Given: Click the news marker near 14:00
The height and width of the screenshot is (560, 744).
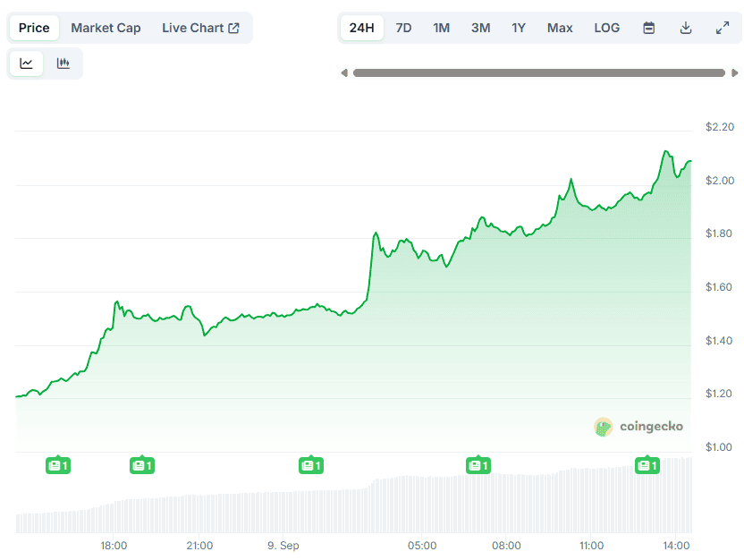Looking at the screenshot, I should click(647, 465).
